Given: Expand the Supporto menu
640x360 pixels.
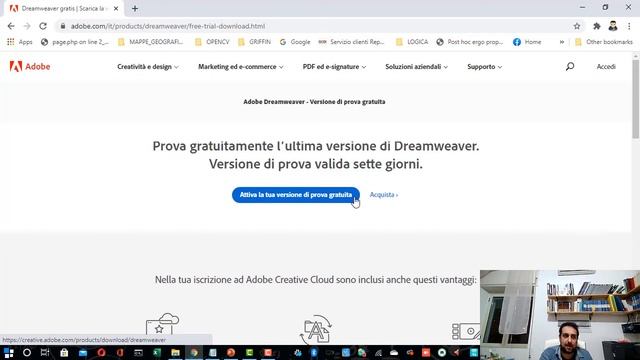Looking at the screenshot, I should click(x=484, y=67).
